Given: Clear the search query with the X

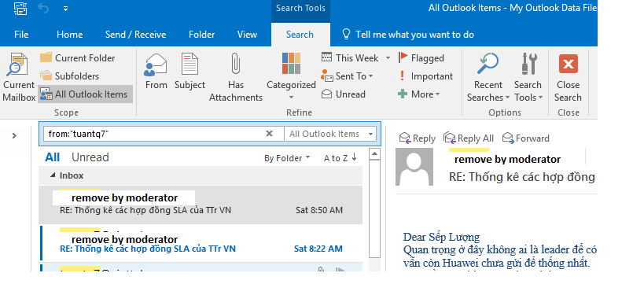Looking at the screenshot, I should tap(270, 133).
